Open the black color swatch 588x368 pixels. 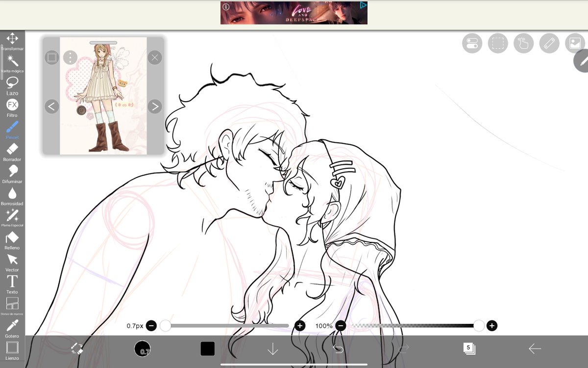(208, 349)
